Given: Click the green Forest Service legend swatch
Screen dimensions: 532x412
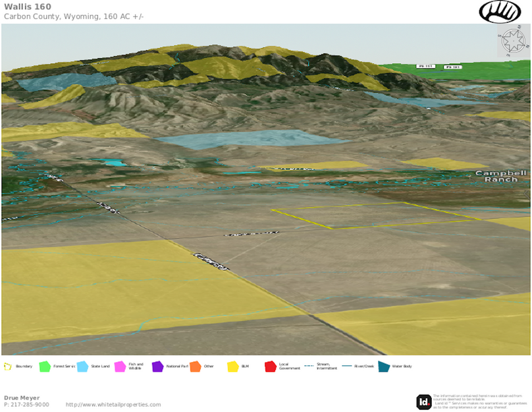Looking at the screenshot, I should [45, 366].
